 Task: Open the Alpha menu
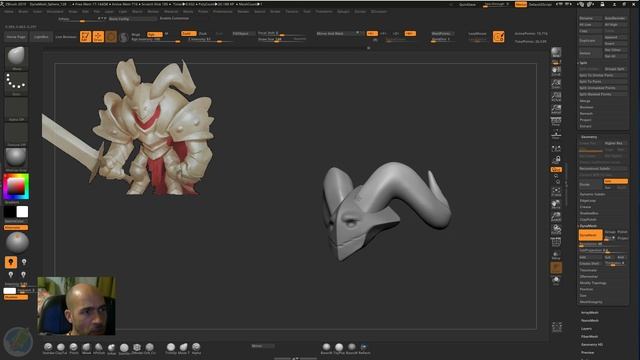click(x=9, y=12)
